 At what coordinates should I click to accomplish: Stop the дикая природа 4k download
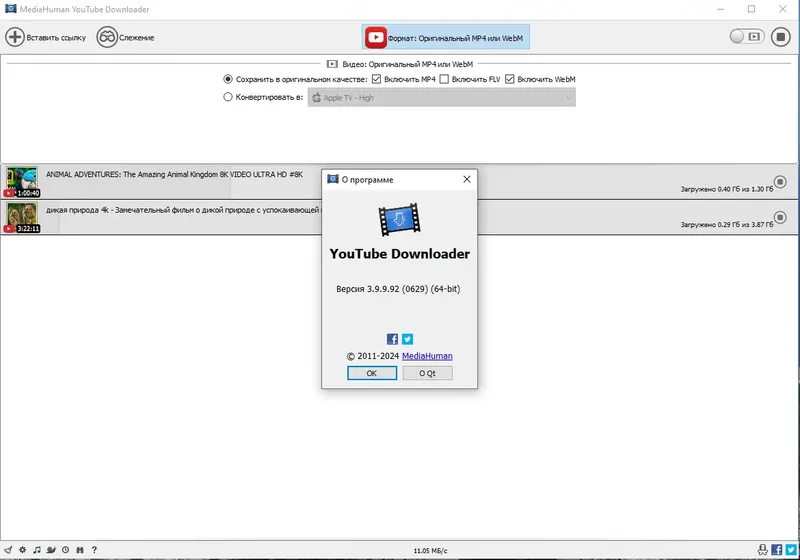(x=780, y=217)
